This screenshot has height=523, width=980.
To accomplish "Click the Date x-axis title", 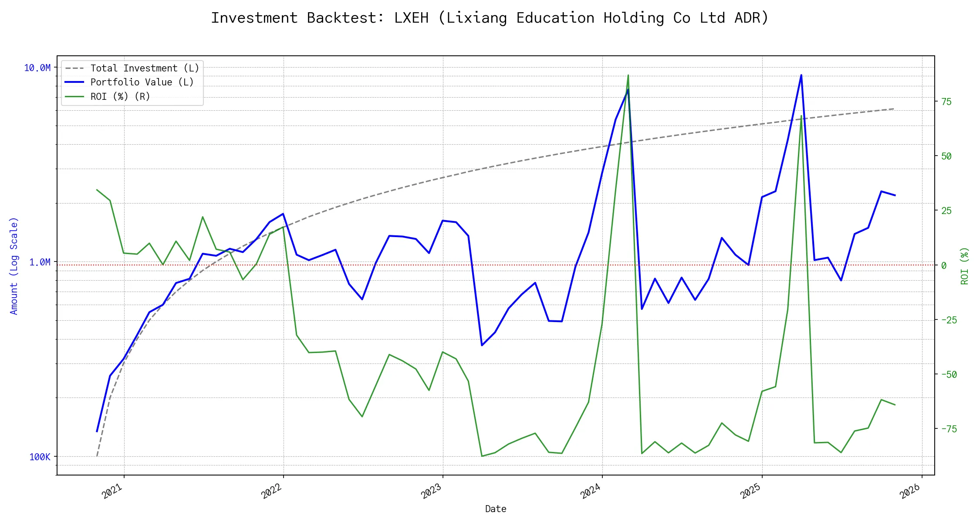I will 496,509.
